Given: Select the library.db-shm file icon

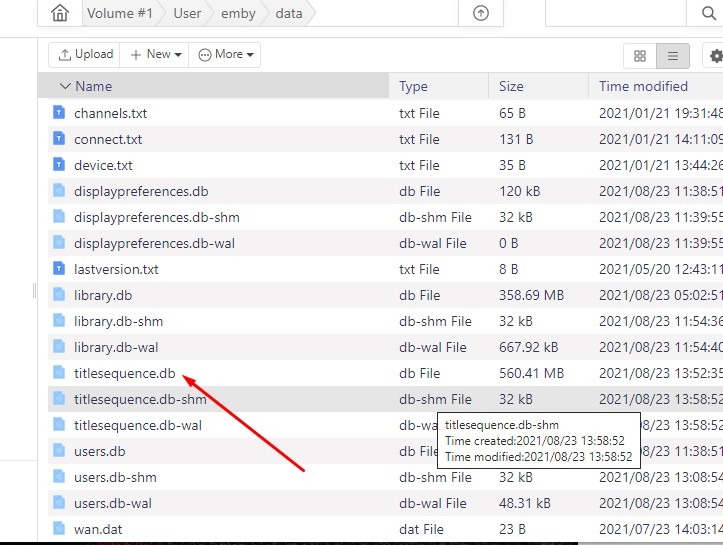Looking at the screenshot, I should (59, 320).
